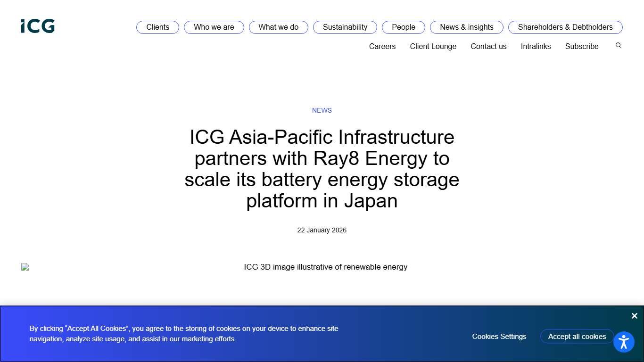The image size is (644, 362).
Task: Click the broken image placeholder icon
Action: (25, 266)
